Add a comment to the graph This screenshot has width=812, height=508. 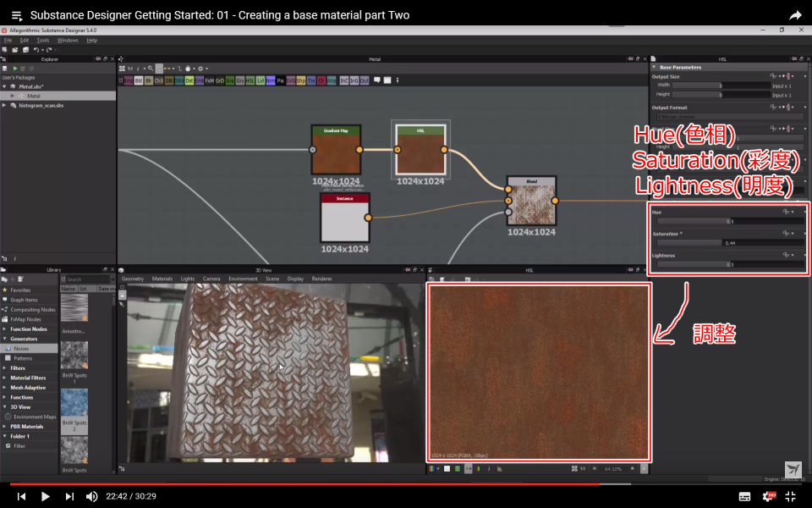tap(377, 80)
